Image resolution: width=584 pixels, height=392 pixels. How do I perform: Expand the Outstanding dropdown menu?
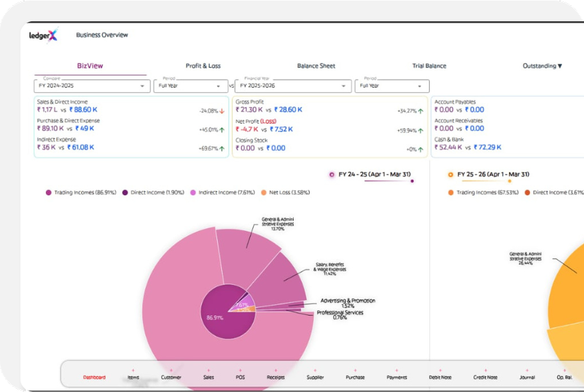(x=542, y=66)
